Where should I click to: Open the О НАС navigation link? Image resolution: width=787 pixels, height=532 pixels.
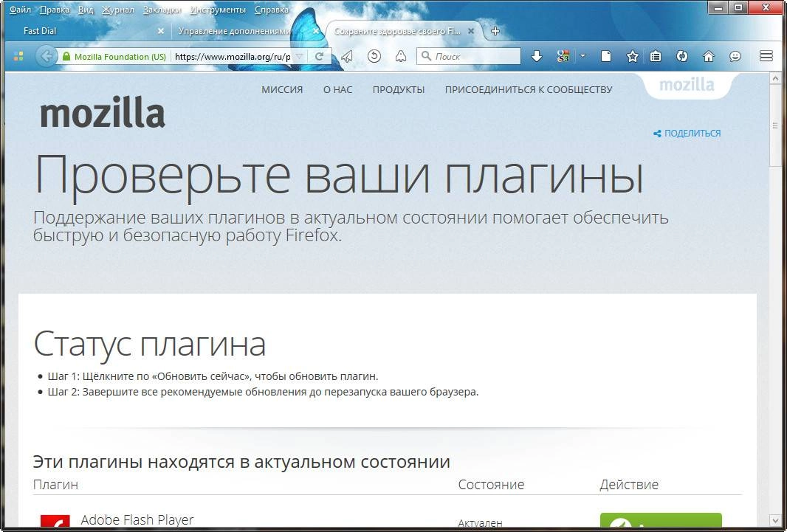[338, 90]
